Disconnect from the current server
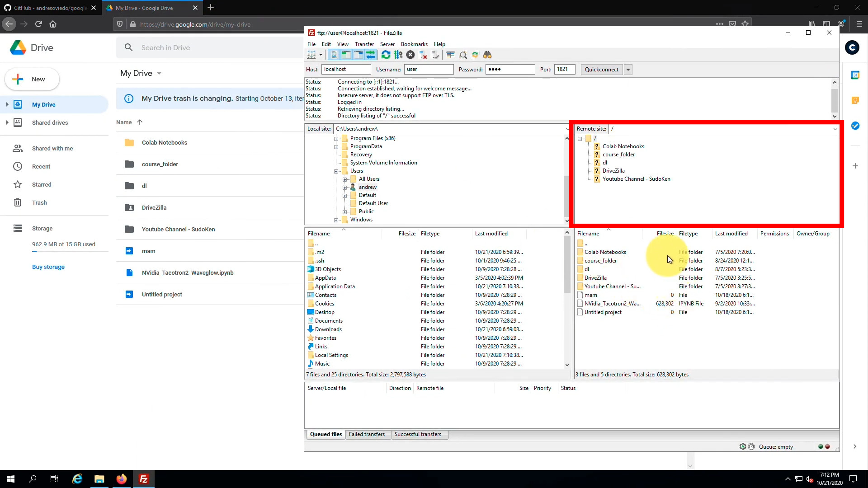 point(423,55)
